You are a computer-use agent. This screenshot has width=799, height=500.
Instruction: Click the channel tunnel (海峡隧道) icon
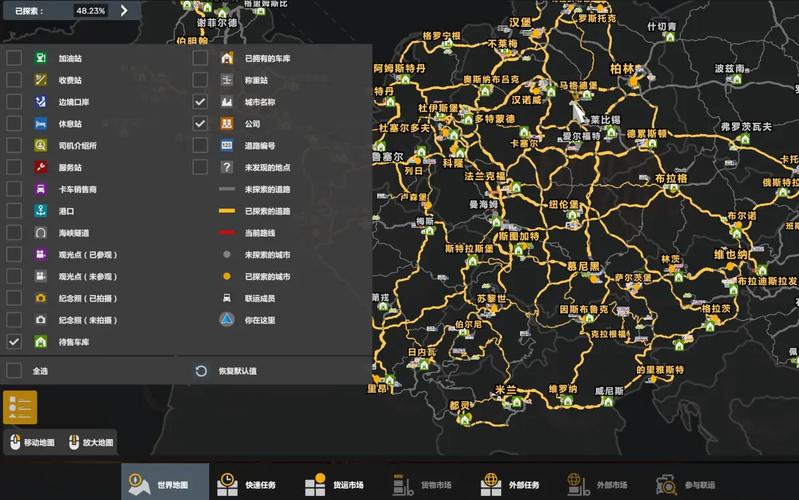41,233
